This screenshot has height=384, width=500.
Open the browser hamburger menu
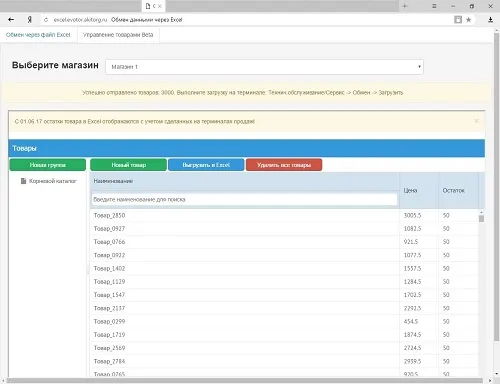click(x=434, y=6)
